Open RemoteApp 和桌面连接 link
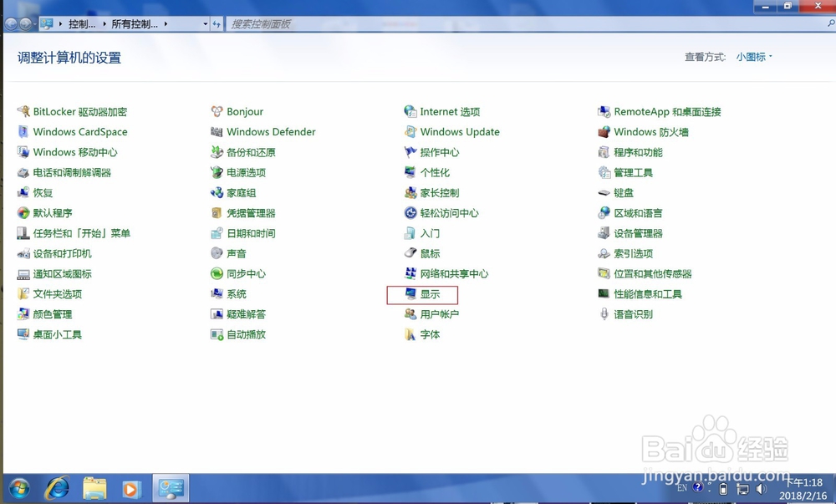The image size is (836, 504). pyautogui.click(x=667, y=111)
